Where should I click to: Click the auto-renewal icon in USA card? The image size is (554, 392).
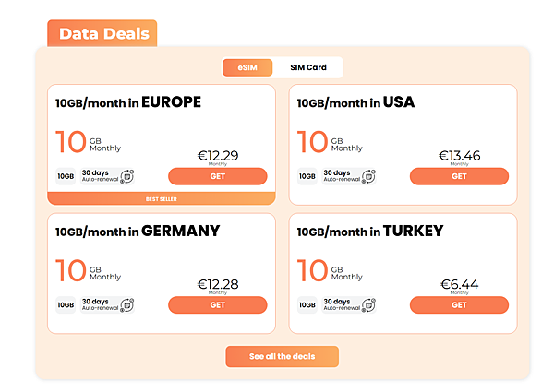(x=369, y=175)
